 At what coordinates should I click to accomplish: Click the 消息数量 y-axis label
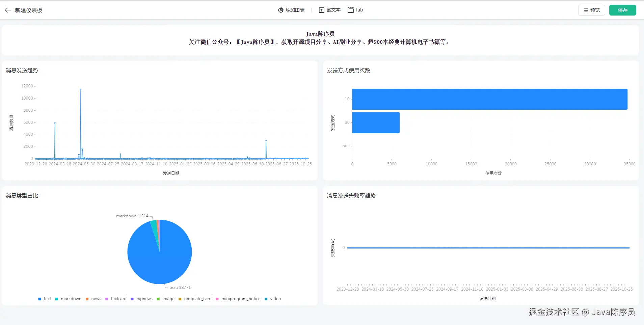(x=11, y=123)
